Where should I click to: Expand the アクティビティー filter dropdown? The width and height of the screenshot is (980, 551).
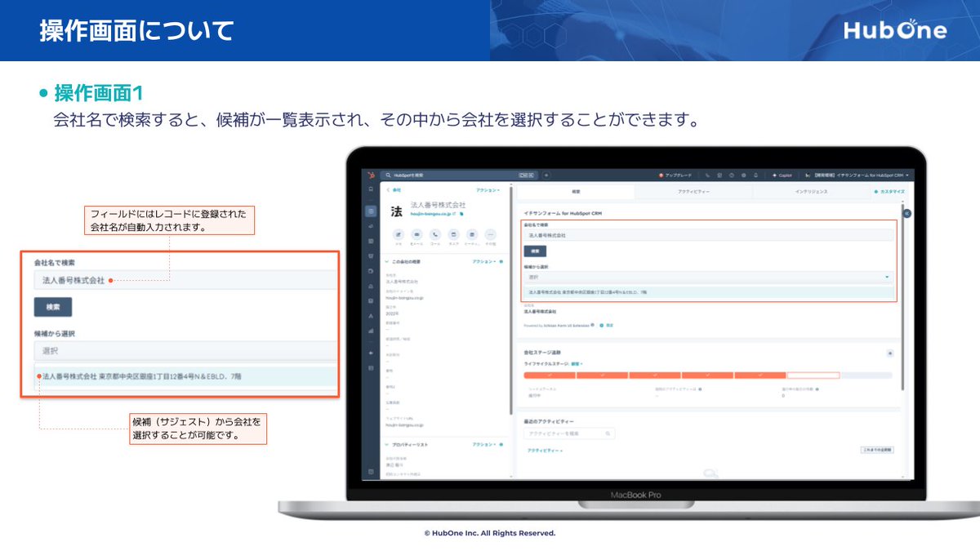(545, 451)
